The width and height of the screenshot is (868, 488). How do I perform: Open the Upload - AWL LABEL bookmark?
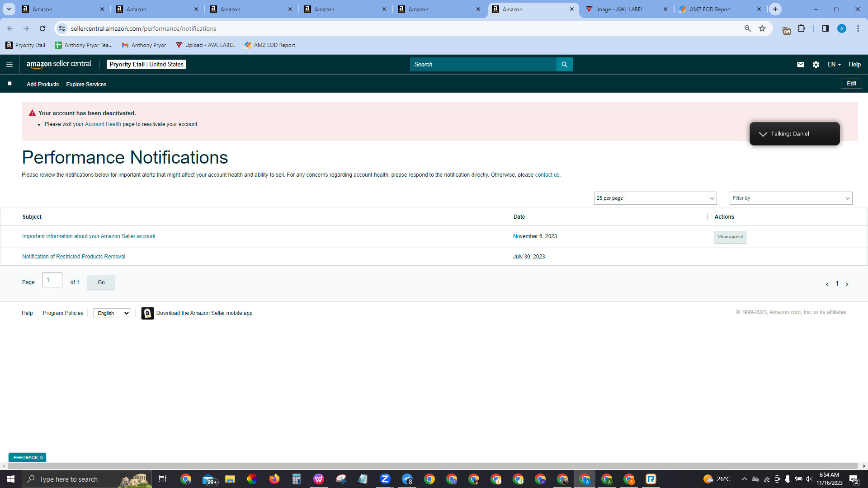click(205, 45)
